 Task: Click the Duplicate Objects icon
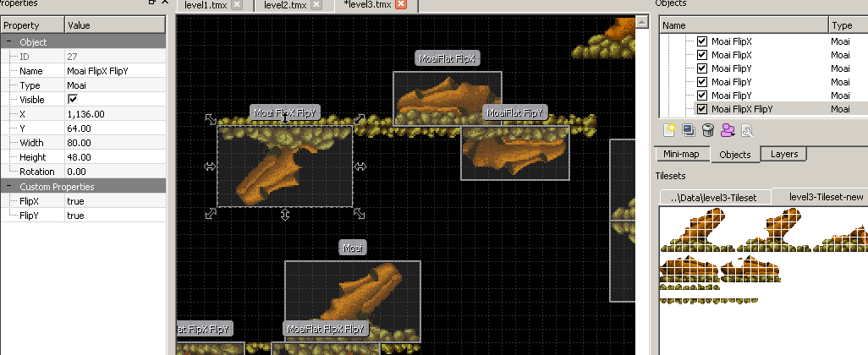pos(689,130)
